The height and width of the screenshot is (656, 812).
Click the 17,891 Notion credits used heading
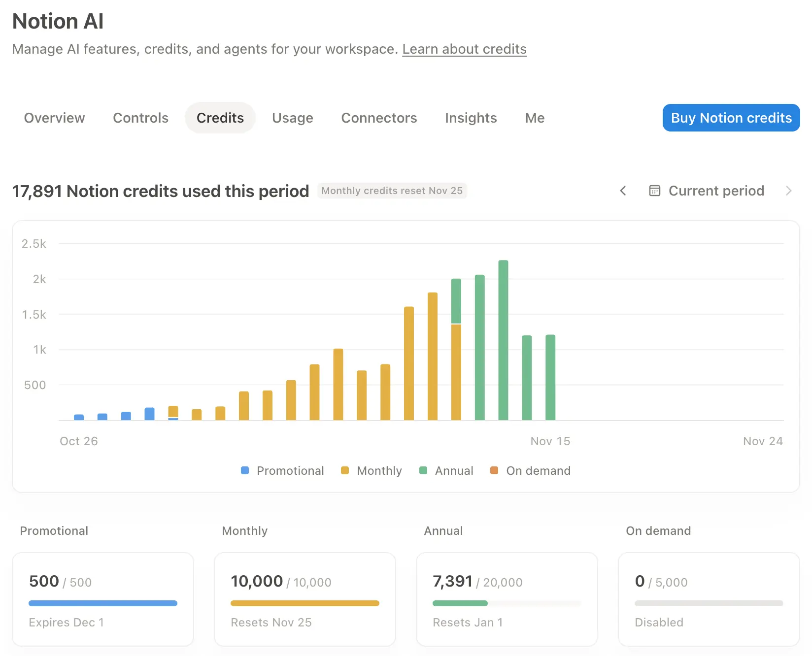pos(161,191)
